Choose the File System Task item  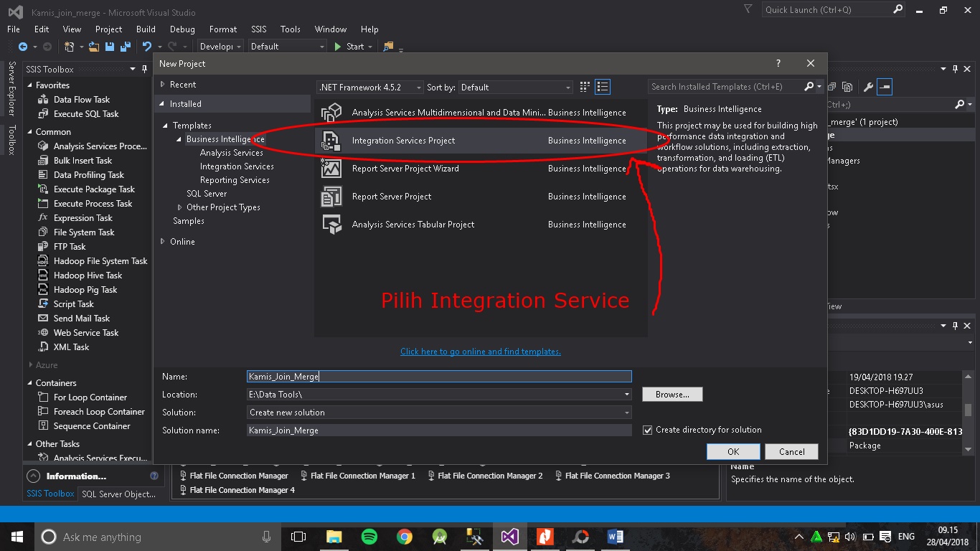point(84,232)
